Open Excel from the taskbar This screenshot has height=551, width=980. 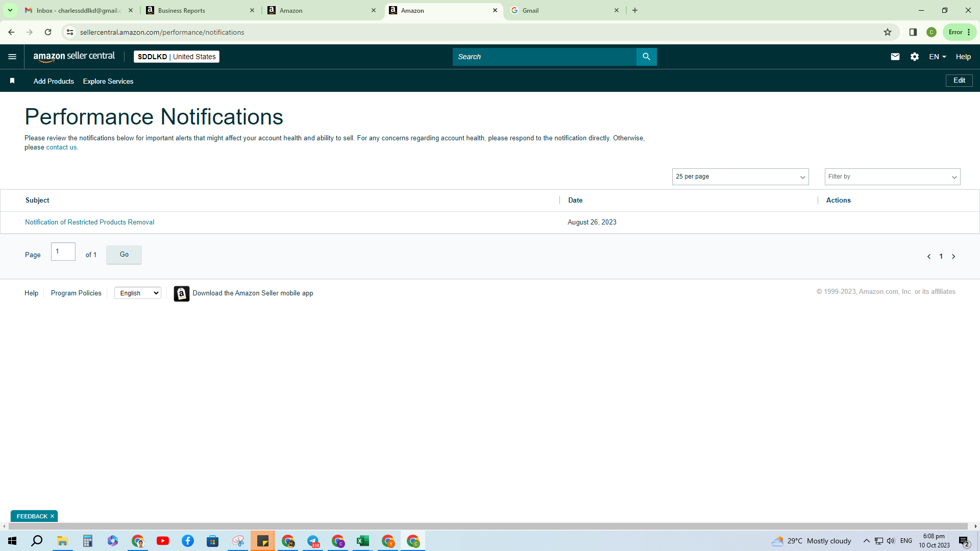point(363,541)
